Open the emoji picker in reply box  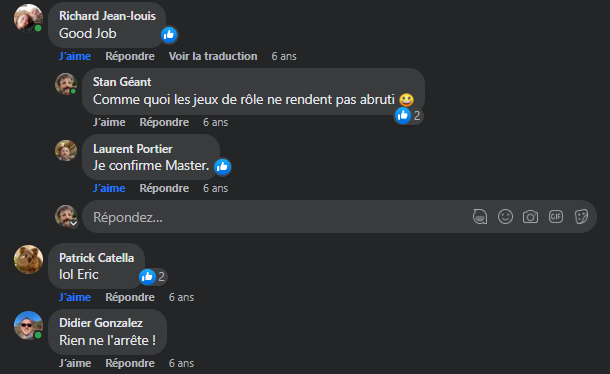click(x=505, y=217)
